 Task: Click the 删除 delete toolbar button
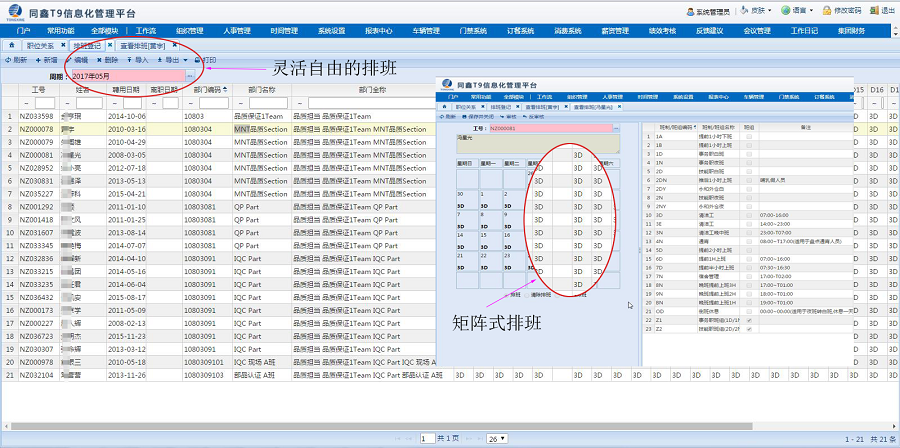[108, 61]
